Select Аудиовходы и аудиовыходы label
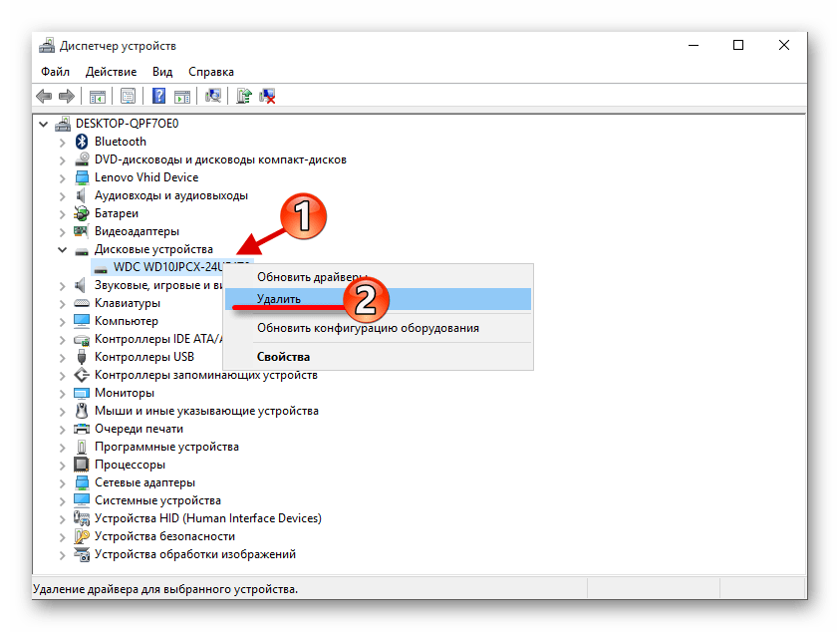This screenshot has height=632, width=840. point(171,195)
